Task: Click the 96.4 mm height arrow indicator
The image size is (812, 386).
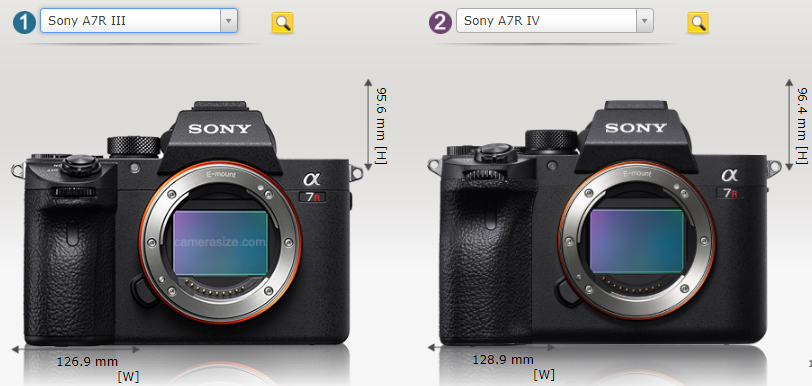Action: pos(789,124)
